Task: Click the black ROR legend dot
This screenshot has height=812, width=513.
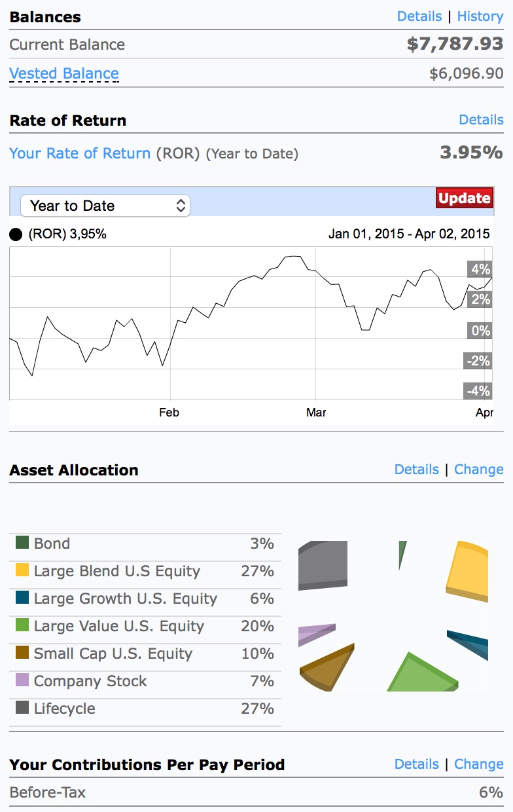Action: coord(16,234)
